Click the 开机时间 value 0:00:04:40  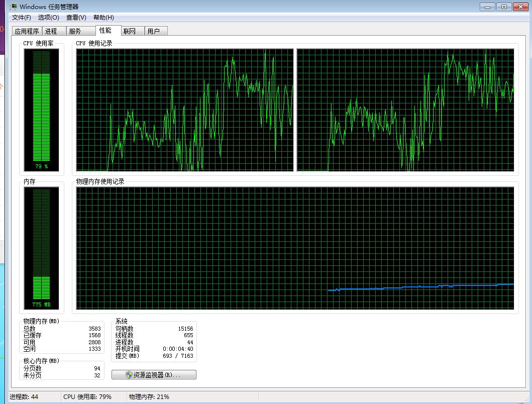[x=178, y=349]
